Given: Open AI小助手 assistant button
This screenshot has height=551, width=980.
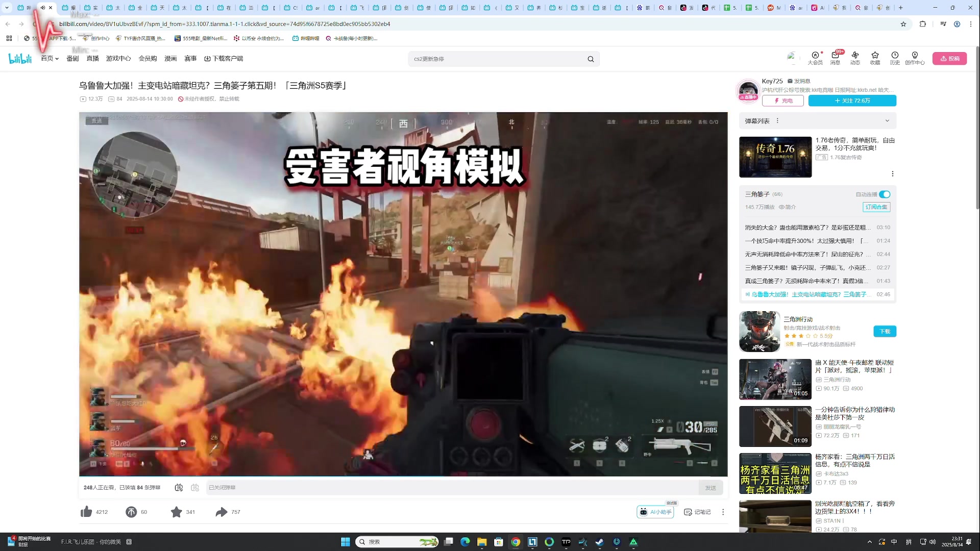Looking at the screenshot, I should (x=655, y=512).
